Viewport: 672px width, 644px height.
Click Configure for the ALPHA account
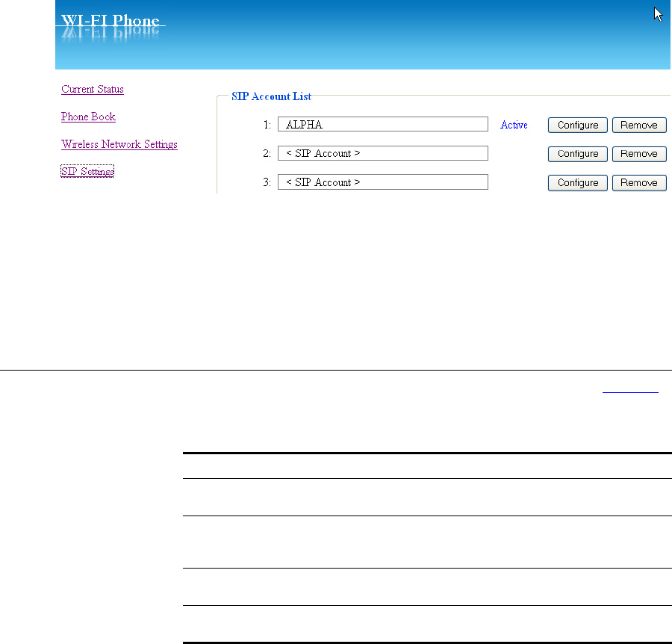click(578, 126)
